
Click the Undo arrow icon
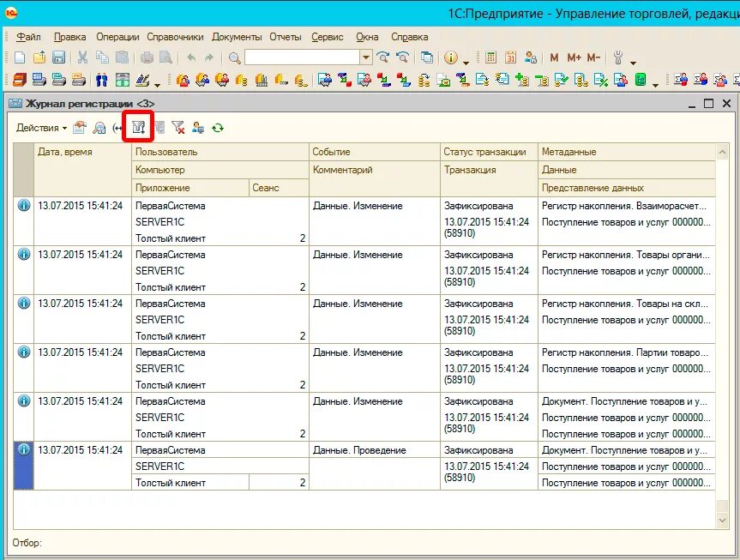pyautogui.click(x=191, y=57)
